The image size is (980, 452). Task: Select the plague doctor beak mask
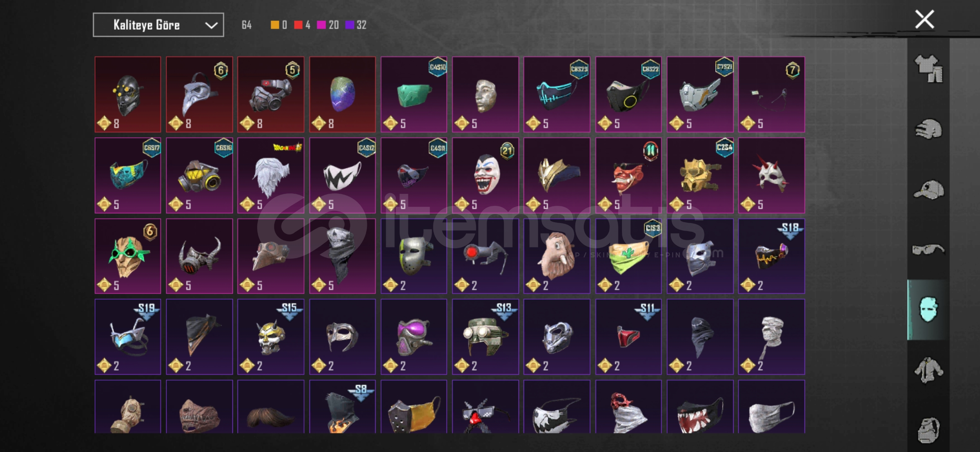point(199,95)
